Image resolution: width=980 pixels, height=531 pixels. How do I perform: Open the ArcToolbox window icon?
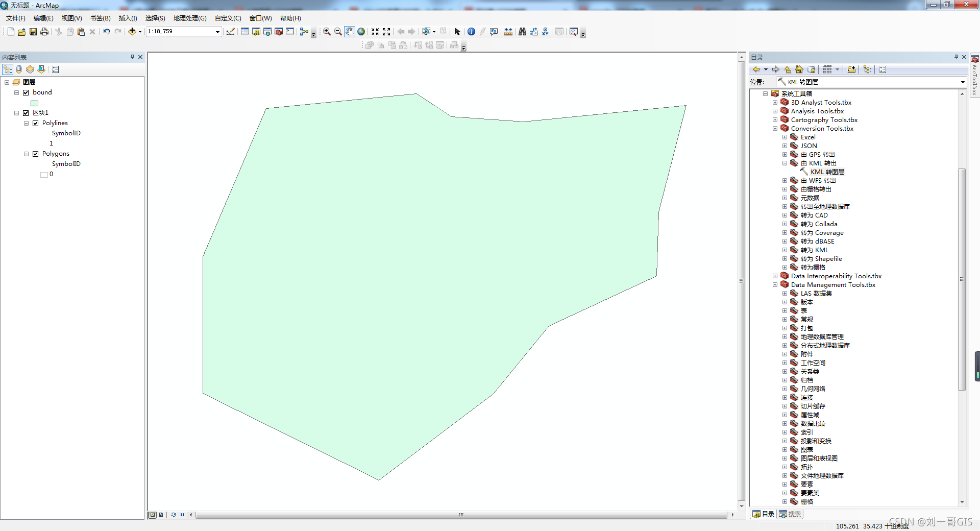click(x=279, y=32)
